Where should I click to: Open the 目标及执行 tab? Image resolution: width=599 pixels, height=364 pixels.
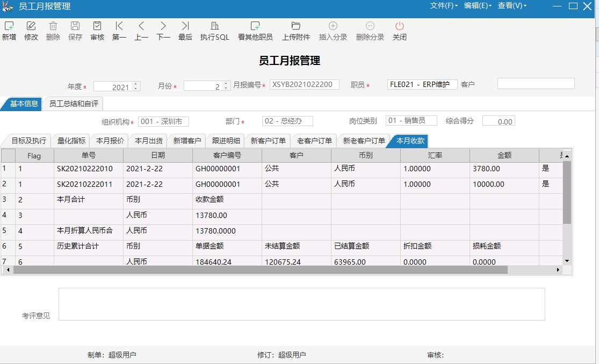28,141
